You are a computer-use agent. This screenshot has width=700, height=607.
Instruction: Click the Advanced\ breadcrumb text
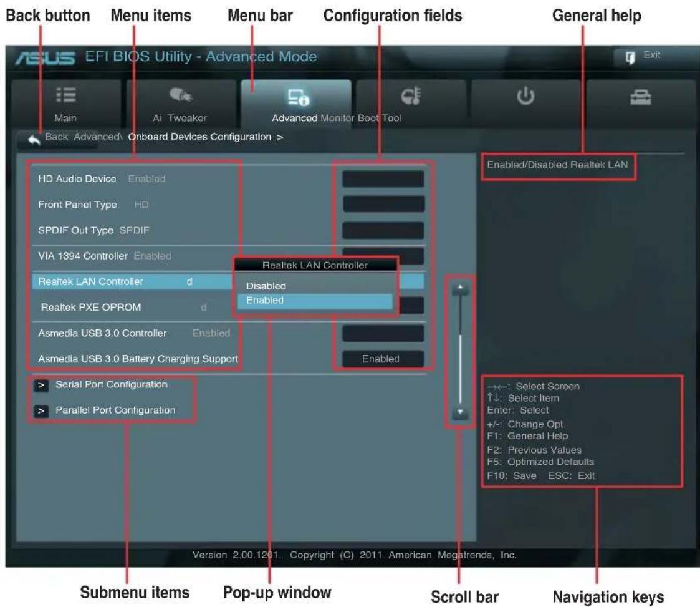click(x=98, y=137)
